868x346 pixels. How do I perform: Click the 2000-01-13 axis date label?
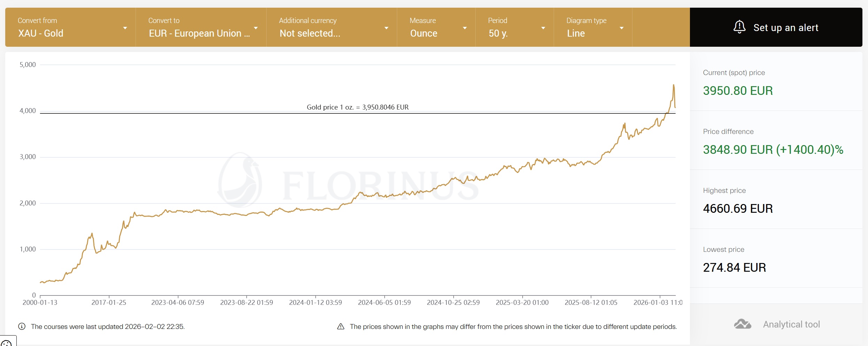tap(40, 302)
